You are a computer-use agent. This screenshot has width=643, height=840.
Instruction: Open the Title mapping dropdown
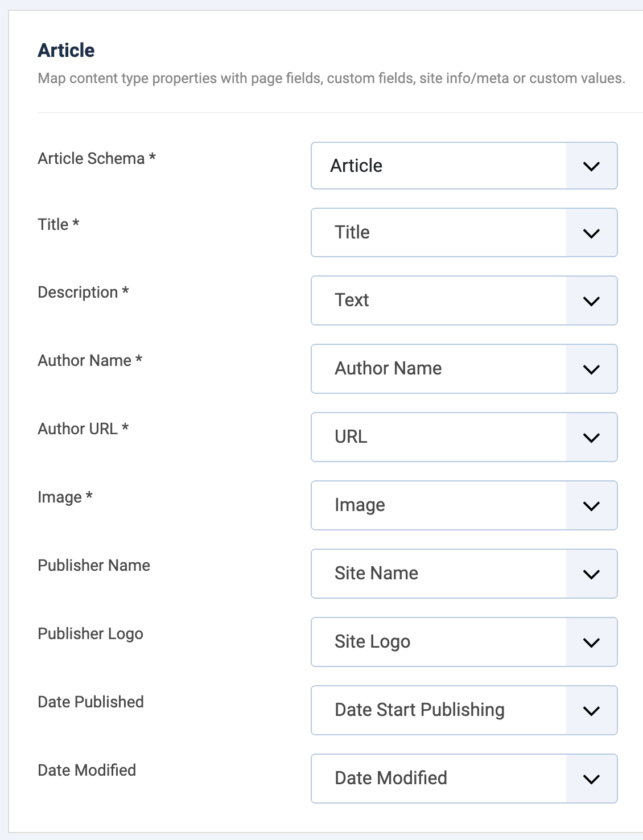click(464, 232)
